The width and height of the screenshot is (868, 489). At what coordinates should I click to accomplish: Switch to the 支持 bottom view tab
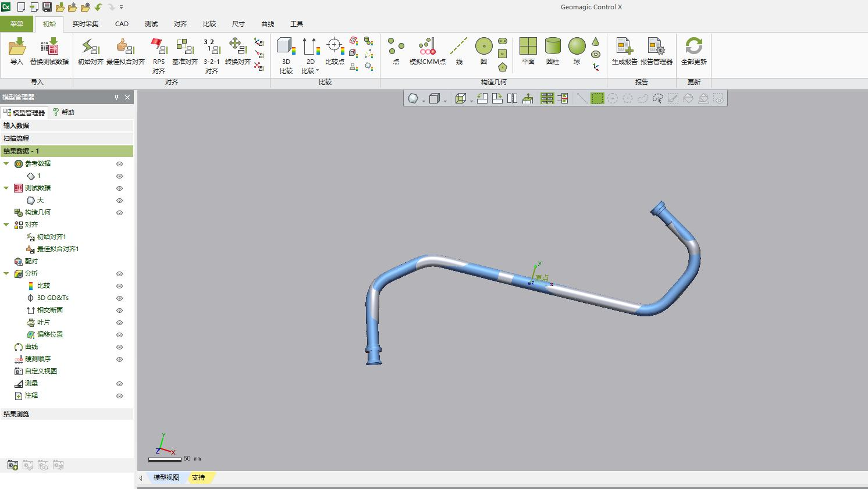click(x=198, y=477)
